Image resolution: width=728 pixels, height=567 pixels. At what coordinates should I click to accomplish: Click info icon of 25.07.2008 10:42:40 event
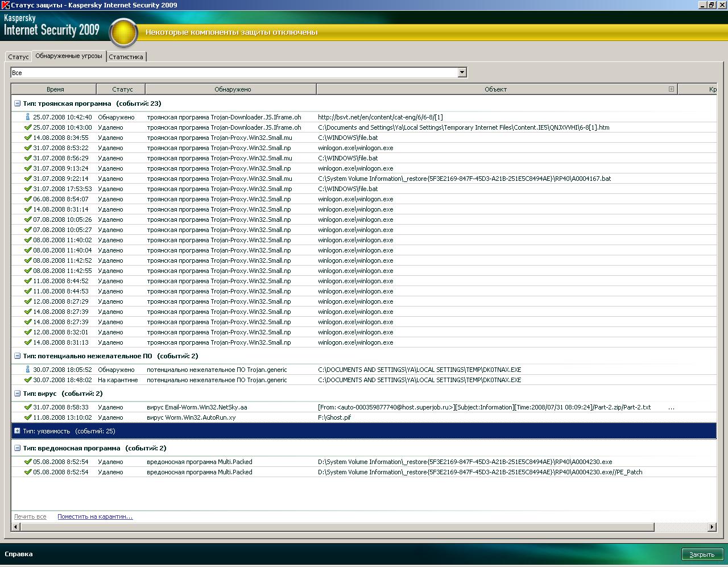(27, 117)
